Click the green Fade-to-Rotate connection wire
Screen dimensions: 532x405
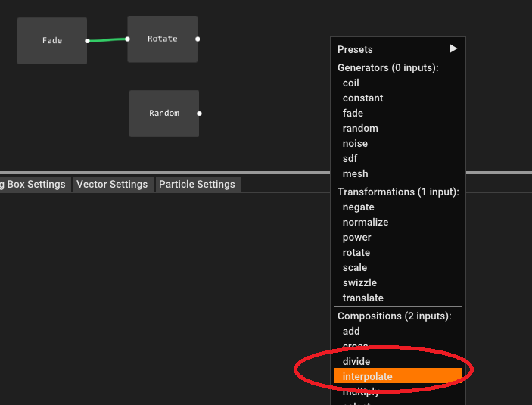[x=107, y=40]
